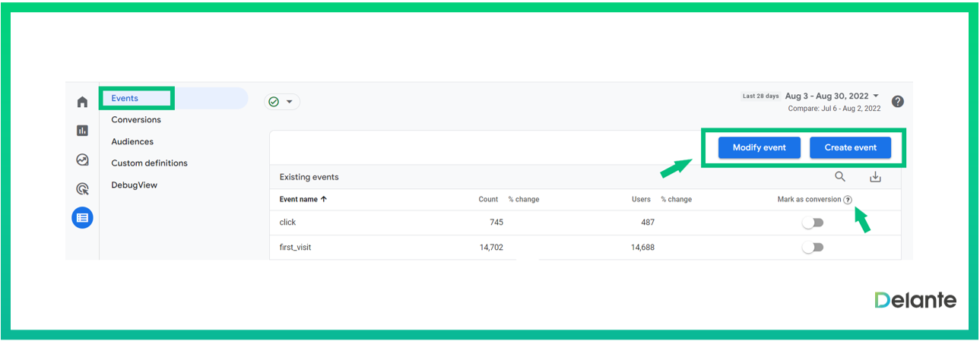This screenshot has height=341, width=980.
Task: Open the Advertising icon in sidebar
Action: point(82,189)
